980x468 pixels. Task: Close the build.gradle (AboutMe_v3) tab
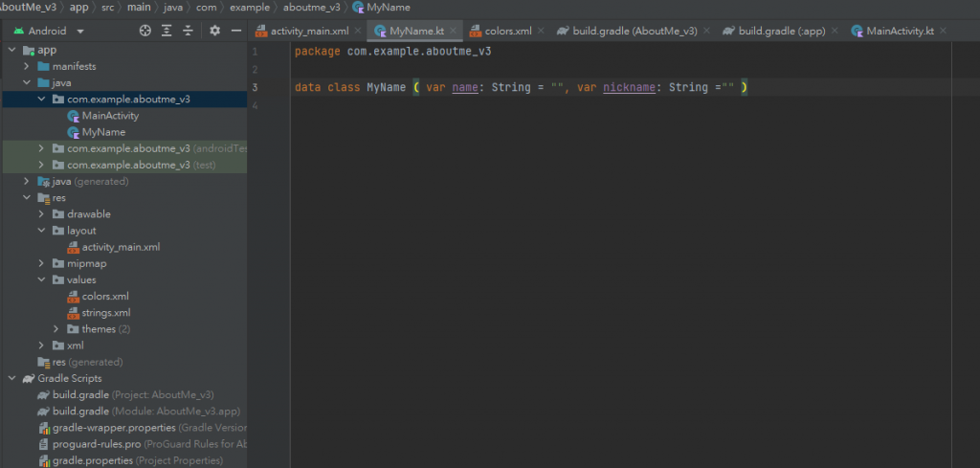pyautogui.click(x=706, y=31)
